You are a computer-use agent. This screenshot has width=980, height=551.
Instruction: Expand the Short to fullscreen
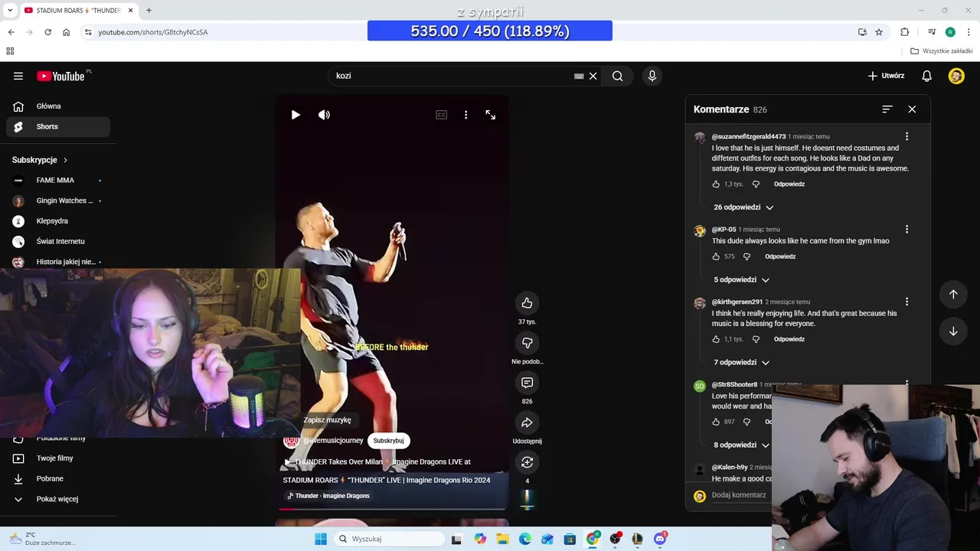click(x=491, y=115)
